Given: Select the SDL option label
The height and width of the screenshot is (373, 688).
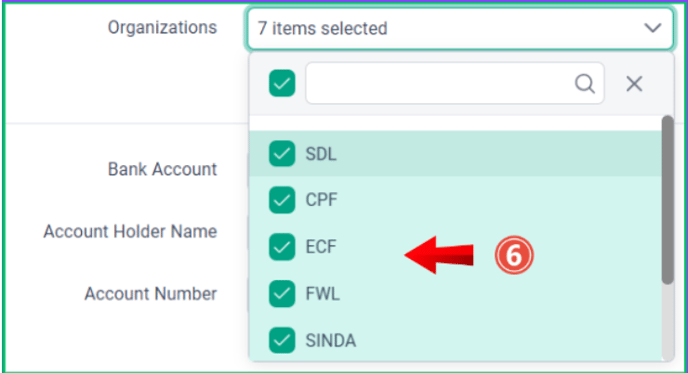Looking at the screenshot, I should pyautogui.click(x=321, y=154).
